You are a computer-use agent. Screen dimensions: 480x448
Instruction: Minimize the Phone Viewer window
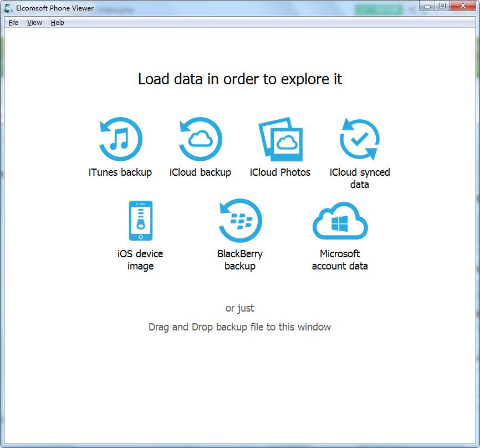click(427, 6)
